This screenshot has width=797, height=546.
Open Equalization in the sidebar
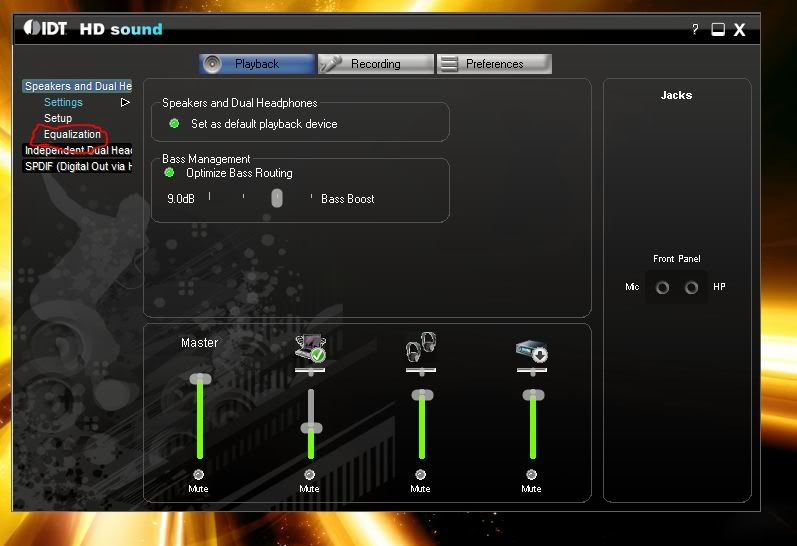72,134
